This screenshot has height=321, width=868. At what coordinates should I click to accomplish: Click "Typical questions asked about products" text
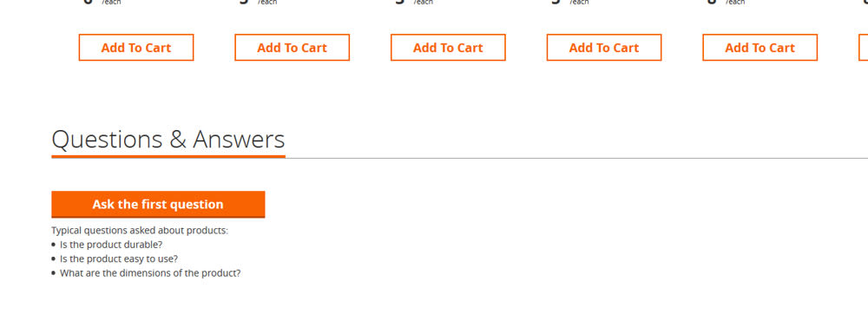pos(140,230)
